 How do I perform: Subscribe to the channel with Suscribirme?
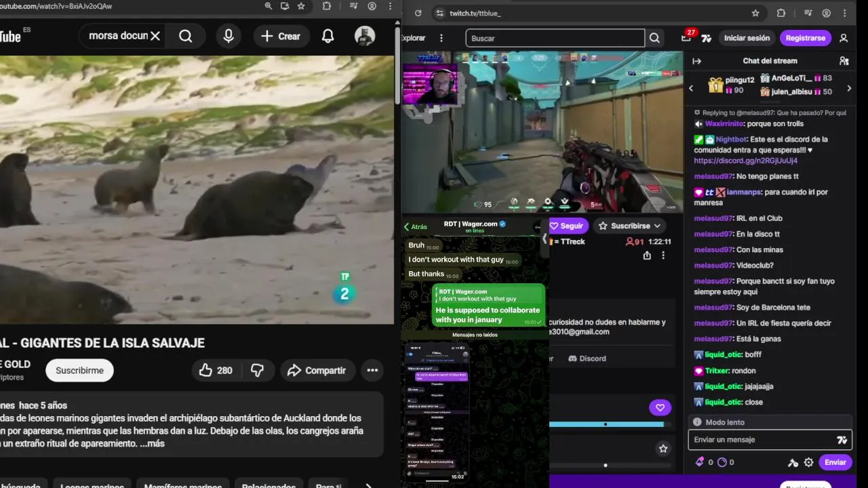(x=80, y=370)
